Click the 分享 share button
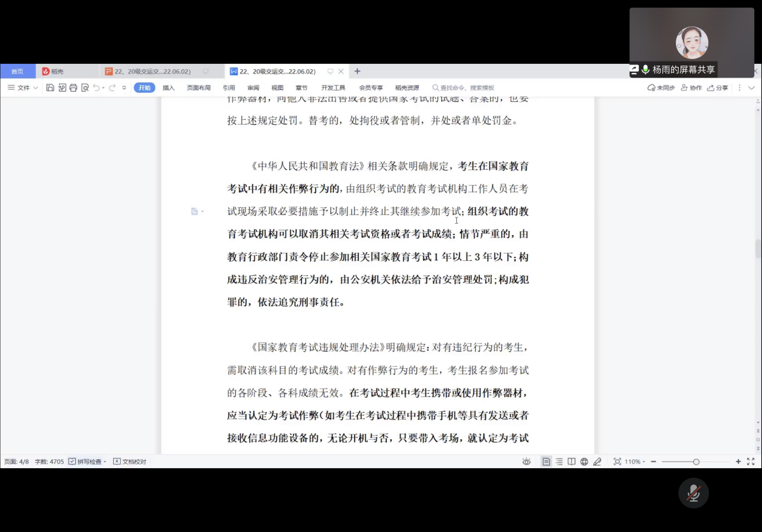This screenshot has width=762, height=532. click(x=718, y=88)
